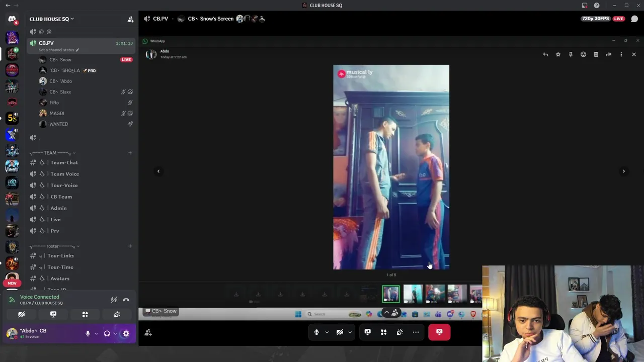
Task: Toggle noise suppression in voice panel
Action: click(114, 300)
